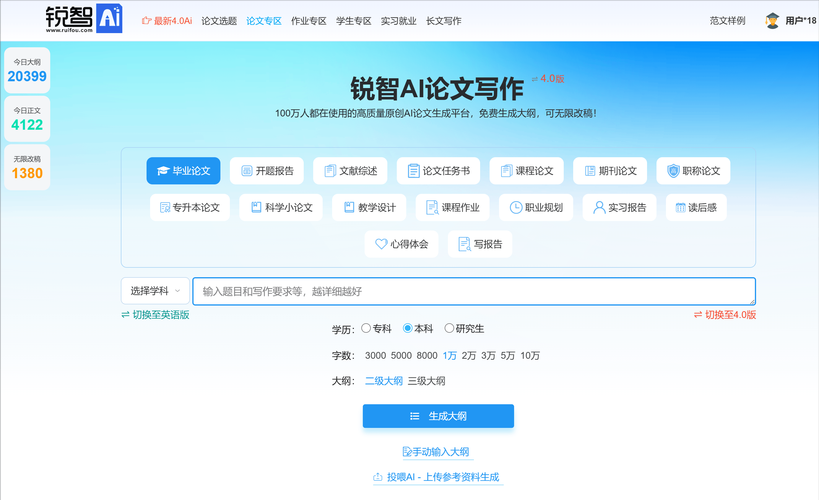Click 切换至4.0版 link below input

[x=725, y=315]
